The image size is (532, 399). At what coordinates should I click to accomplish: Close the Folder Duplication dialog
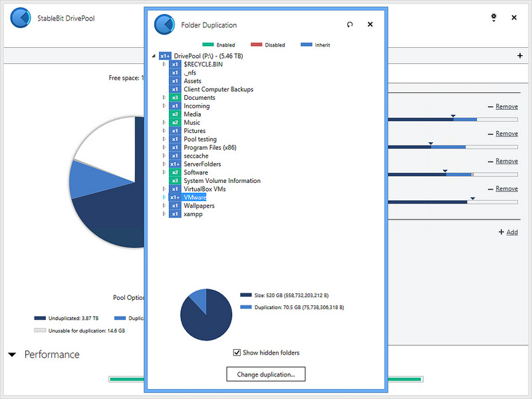[370, 25]
